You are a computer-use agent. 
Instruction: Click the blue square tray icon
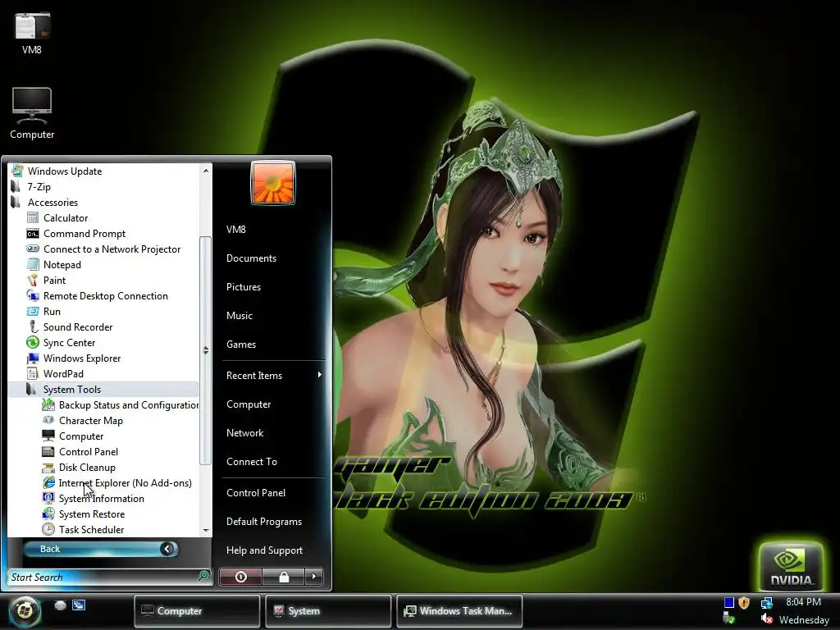[x=728, y=603]
